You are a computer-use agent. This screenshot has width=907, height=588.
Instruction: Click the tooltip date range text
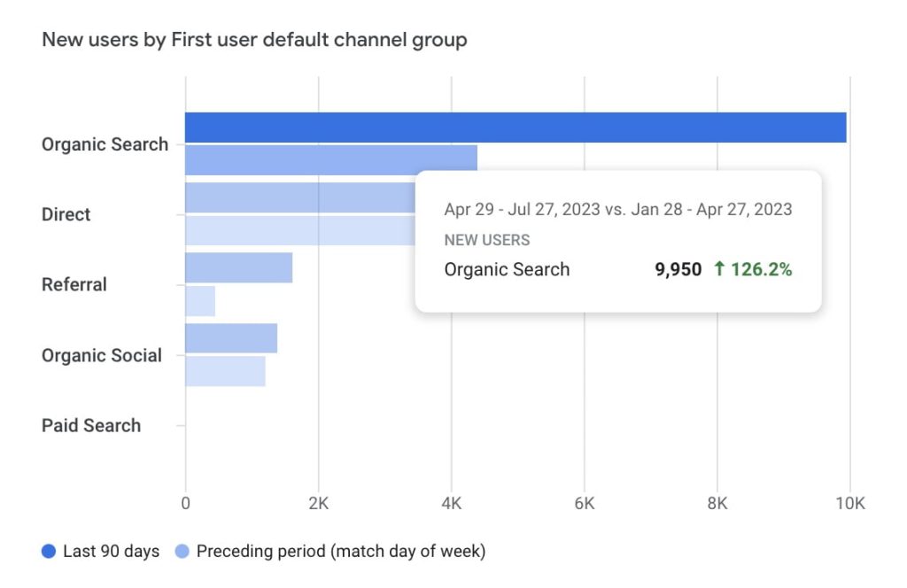pyautogui.click(x=617, y=209)
